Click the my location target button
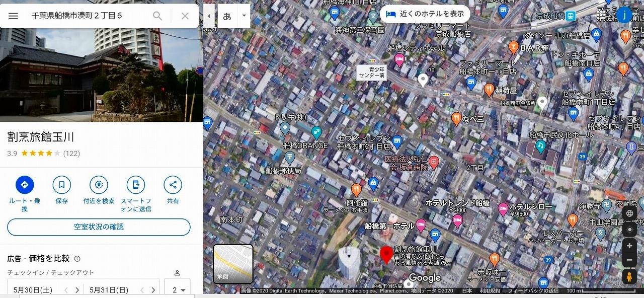 [629, 230]
